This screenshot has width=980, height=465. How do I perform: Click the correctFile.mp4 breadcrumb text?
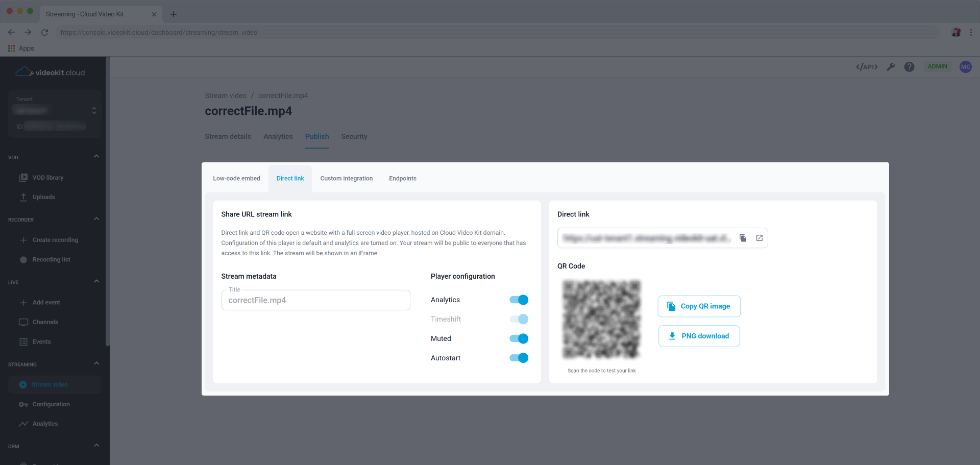[x=283, y=95]
